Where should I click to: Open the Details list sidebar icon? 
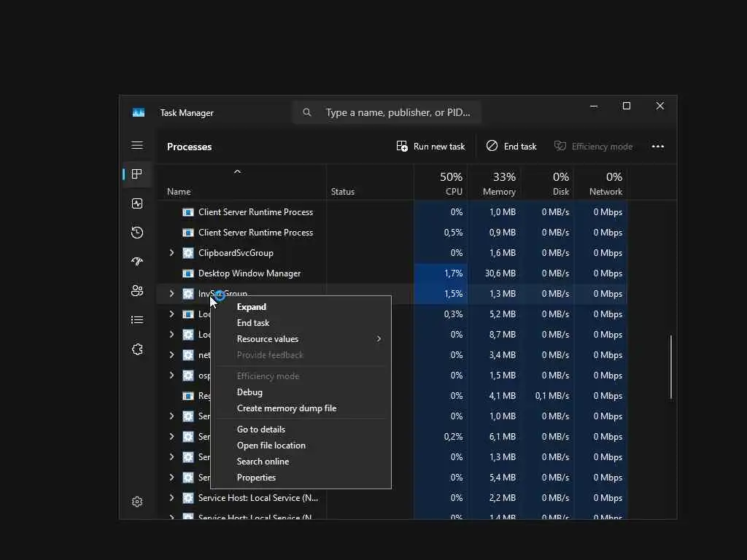tap(137, 320)
